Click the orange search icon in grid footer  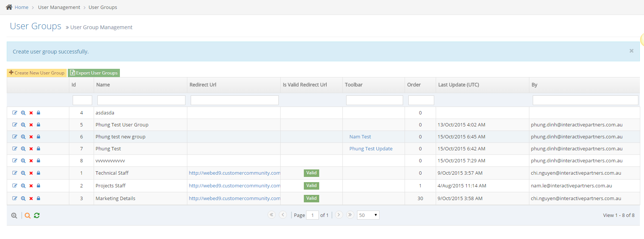tap(28, 215)
